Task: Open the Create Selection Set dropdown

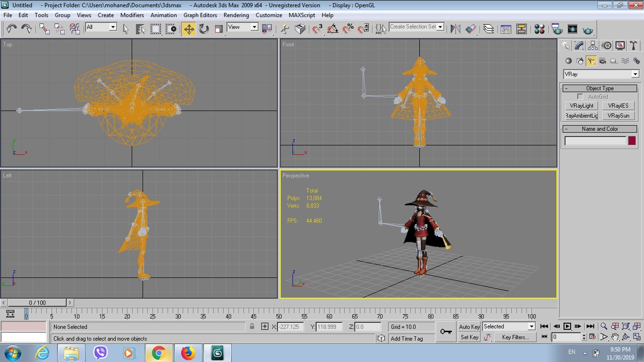Action: click(x=440, y=27)
